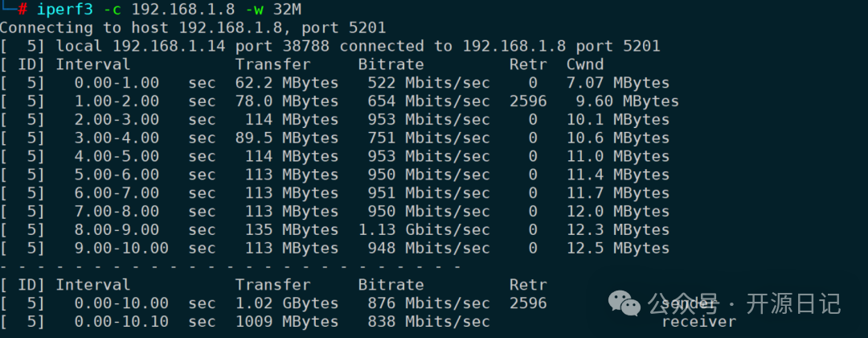Click the 1.02 GBytes summary transfer value
Image resolution: width=868 pixels, height=338 pixels.
click(x=286, y=303)
